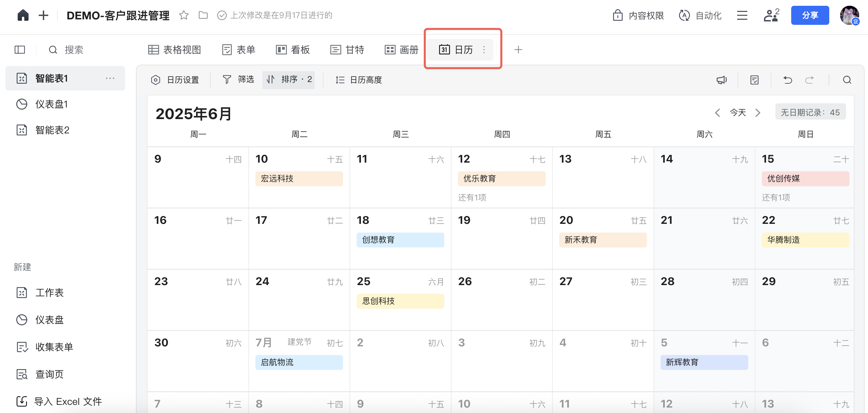Screen dimensions: 868x413
Task: Open the collaborators people icon
Action: [x=771, y=15]
